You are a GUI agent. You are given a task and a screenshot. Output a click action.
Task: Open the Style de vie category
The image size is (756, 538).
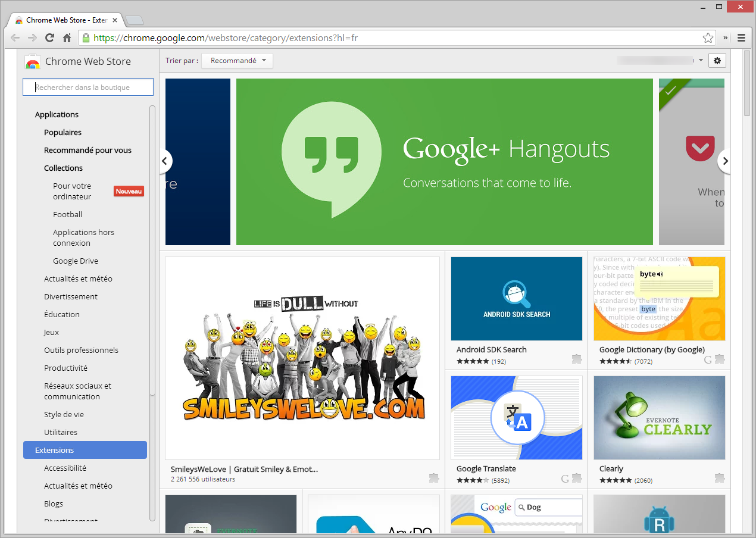click(64, 415)
